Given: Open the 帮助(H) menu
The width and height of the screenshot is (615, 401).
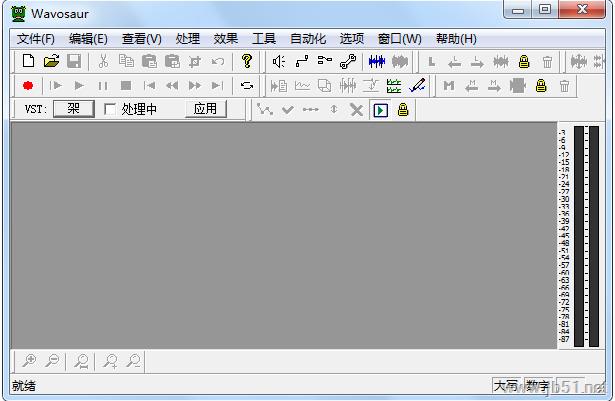Looking at the screenshot, I should click(456, 39).
